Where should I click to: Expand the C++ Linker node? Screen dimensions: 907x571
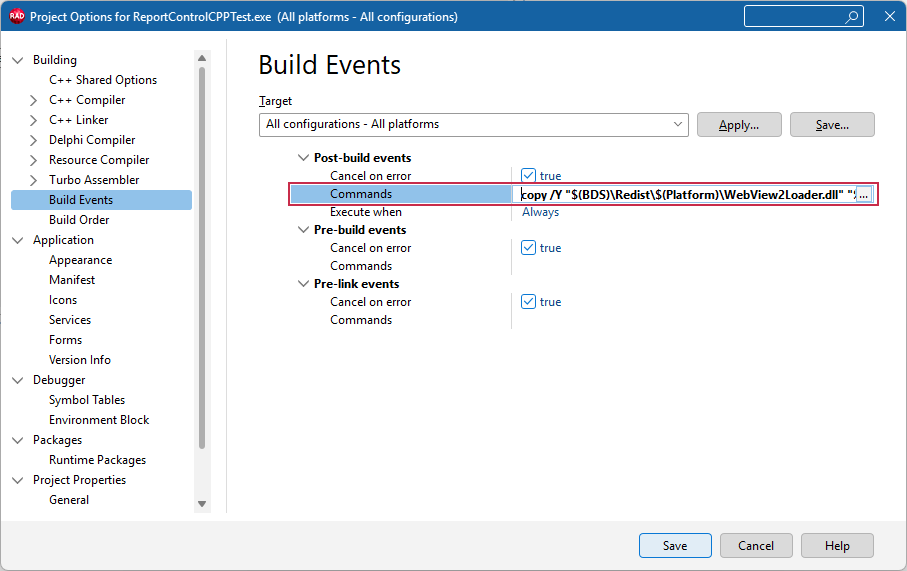(34, 120)
